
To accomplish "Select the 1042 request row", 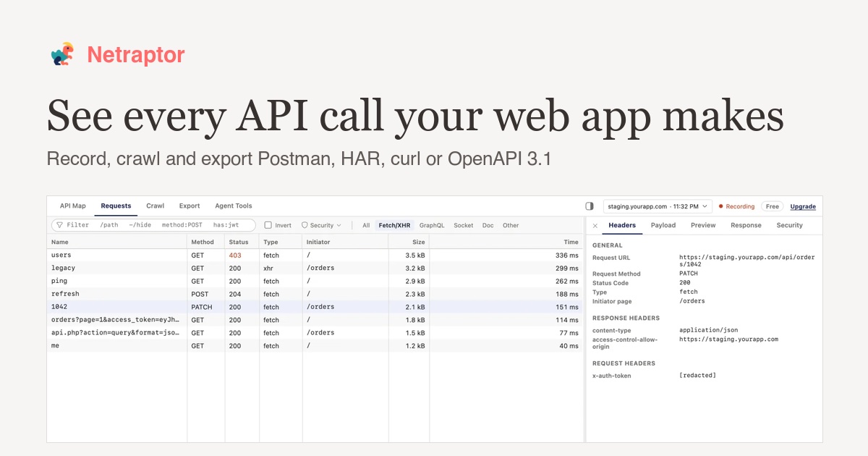I will (x=315, y=307).
